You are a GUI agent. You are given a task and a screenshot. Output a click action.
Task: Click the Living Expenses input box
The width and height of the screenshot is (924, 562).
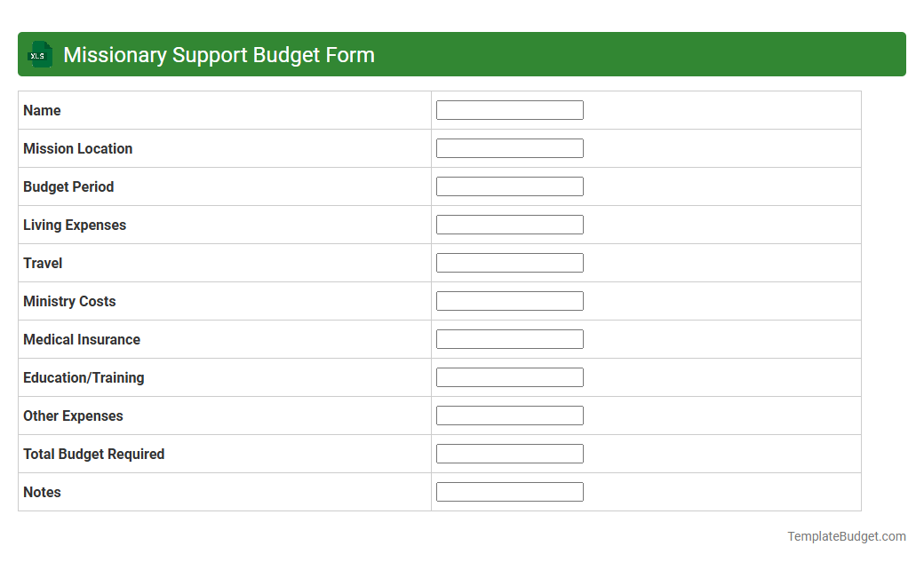509,224
